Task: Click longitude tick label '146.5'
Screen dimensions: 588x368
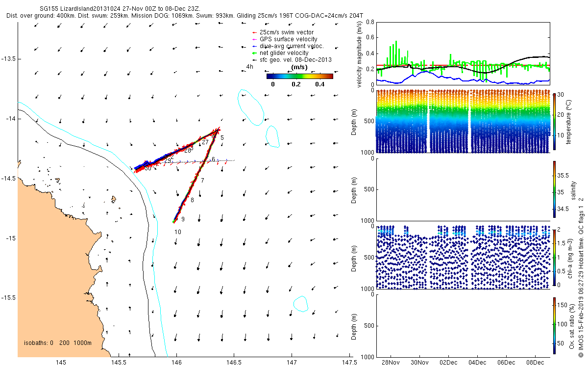Action: pos(234,363)
